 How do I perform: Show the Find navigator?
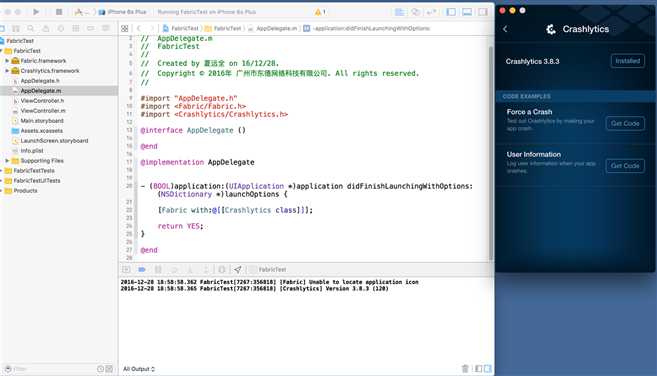click(x=31, y=29)
